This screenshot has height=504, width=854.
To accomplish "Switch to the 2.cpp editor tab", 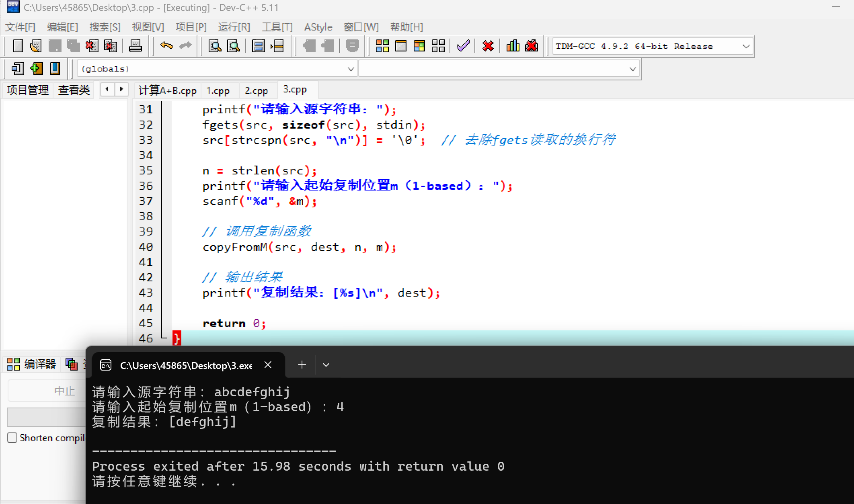I will coord(256,90).
